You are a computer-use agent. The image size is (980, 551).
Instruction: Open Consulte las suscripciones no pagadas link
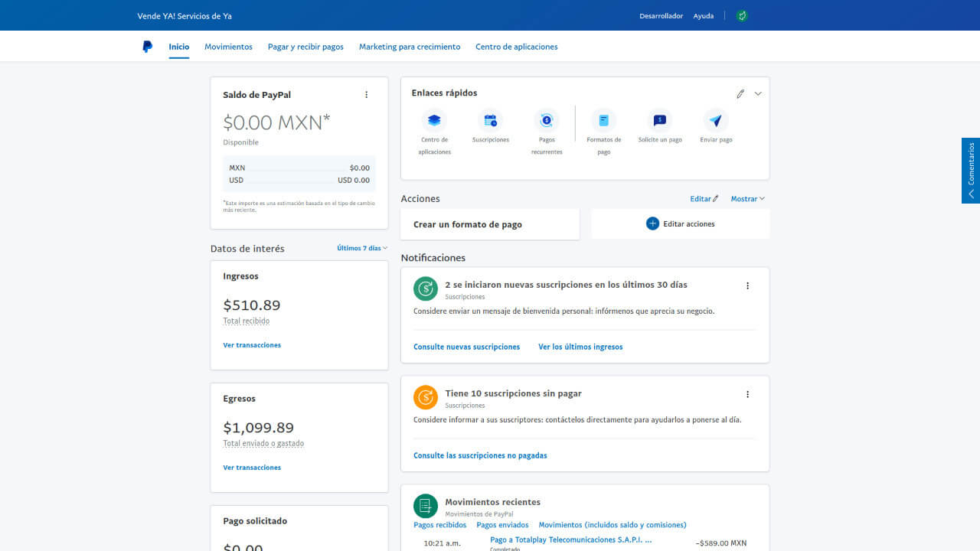[480, 455]
